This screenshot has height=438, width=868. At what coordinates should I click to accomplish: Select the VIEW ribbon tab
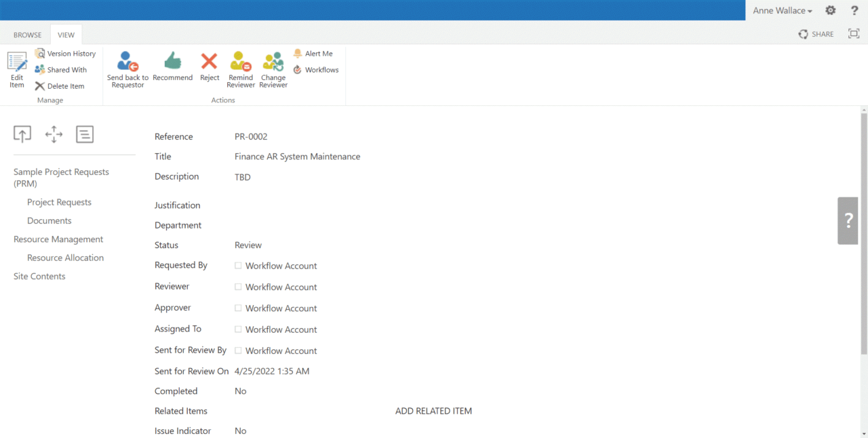click(66, 34)
